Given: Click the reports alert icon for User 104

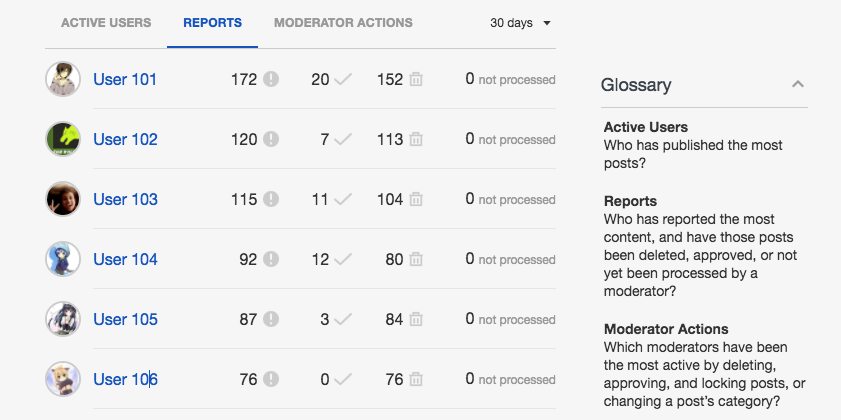Looking at the screenshot, I should pos(271,260).
